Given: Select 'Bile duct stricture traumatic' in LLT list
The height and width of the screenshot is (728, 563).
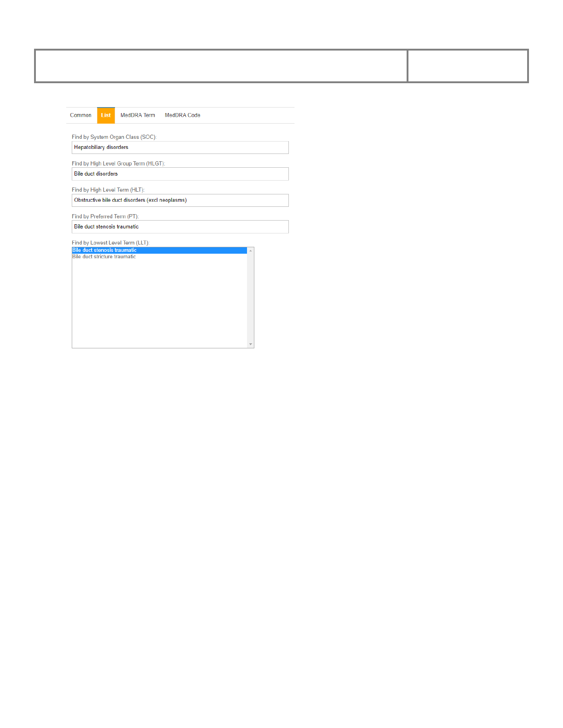Looking at the screenshot, I should [160, 257].
